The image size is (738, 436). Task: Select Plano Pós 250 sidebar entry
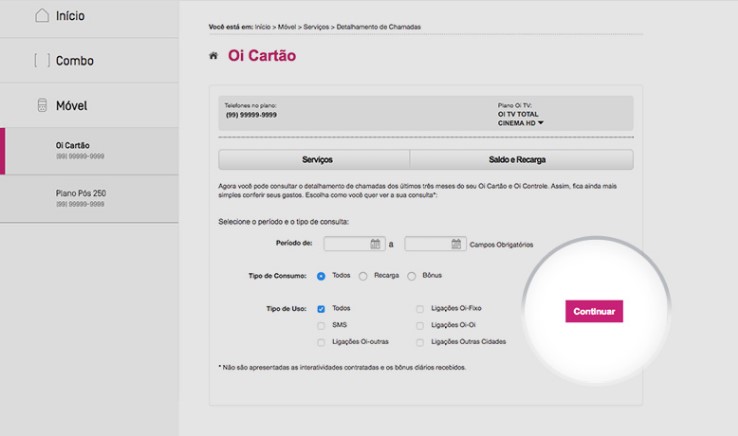point(89,199)
